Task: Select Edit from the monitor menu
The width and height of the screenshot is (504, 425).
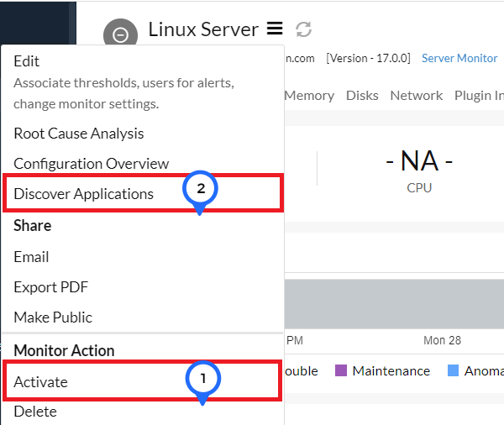Action: tap(27, 61)
